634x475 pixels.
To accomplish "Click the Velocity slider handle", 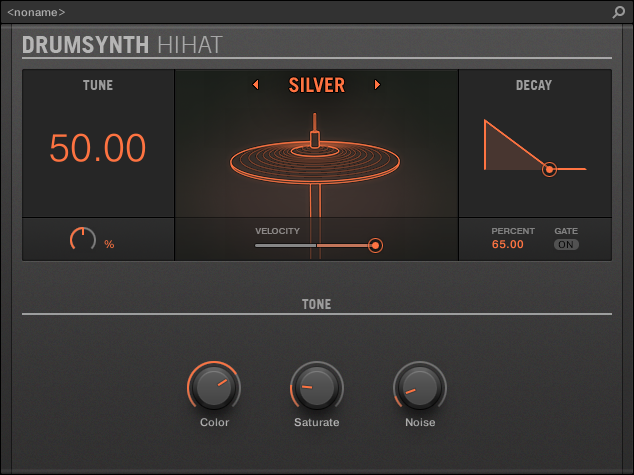I will pyautogui.click(x=375, y=245).
